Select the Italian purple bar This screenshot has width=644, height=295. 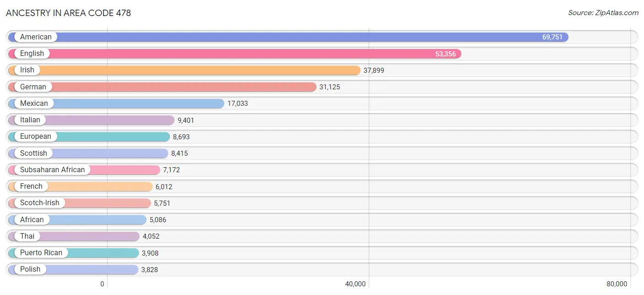coord(91,120)
